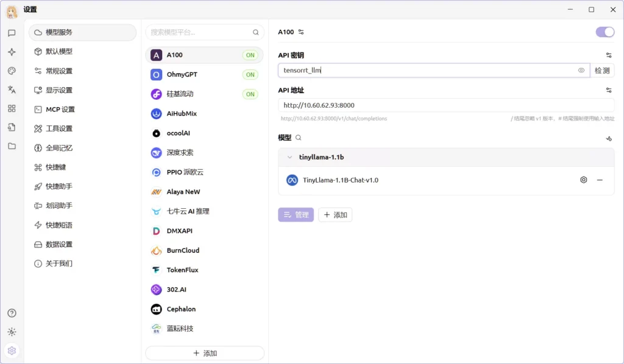
Task: Open the paintings palette icon in sidebar
Action: click(12, 71)
